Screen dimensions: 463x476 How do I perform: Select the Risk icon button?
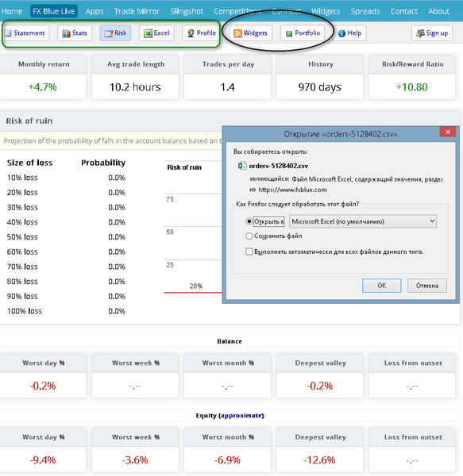[109, 33]
